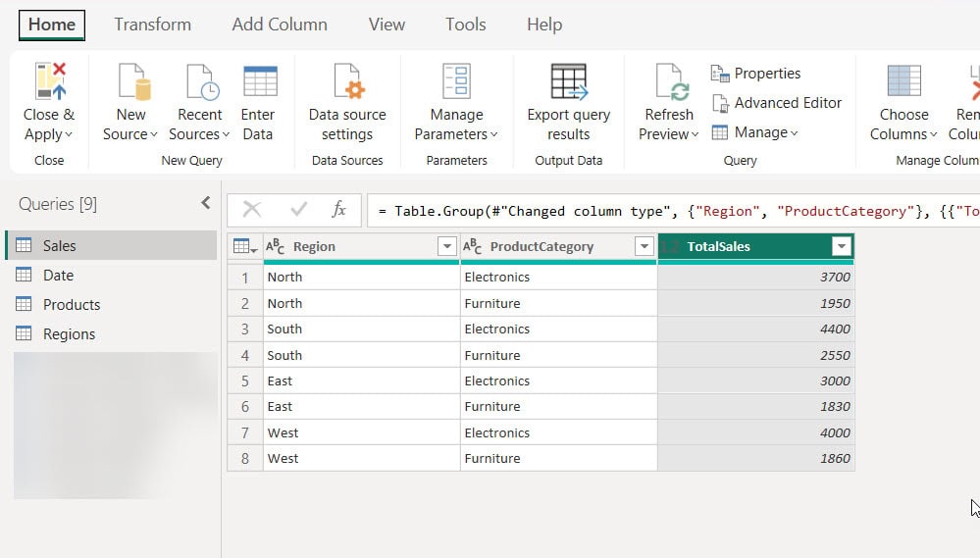Click the cell with value 3700
Image resolution: width=980 pixels, height=558 pixels.
(755, 277)
